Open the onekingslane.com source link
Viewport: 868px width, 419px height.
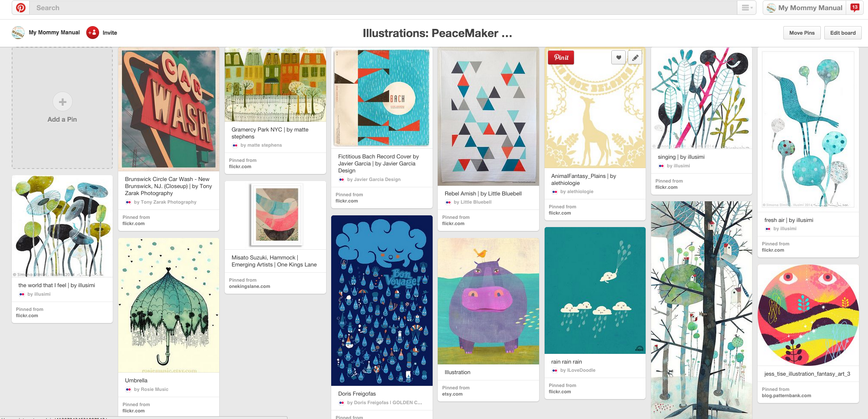point(249,286)
